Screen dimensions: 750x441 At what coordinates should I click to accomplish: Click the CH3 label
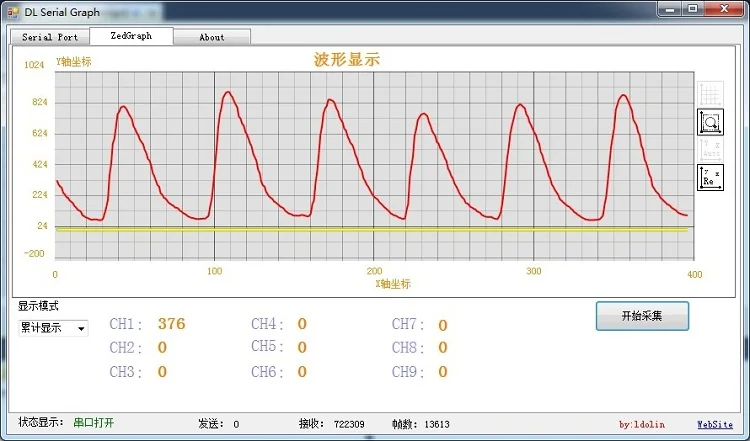125,372
